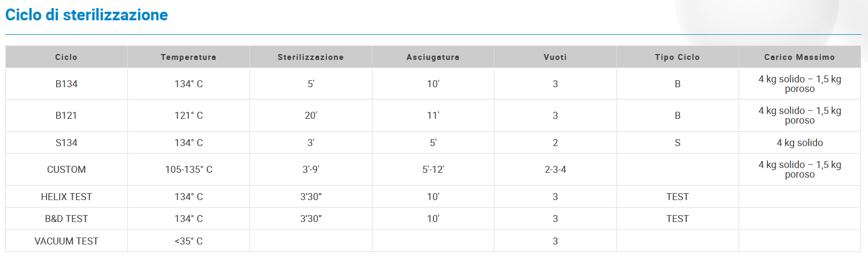The height and width of the screenshot is (260, 868).
Task: Select the Temperatura column header
Action: click(188, 57)
